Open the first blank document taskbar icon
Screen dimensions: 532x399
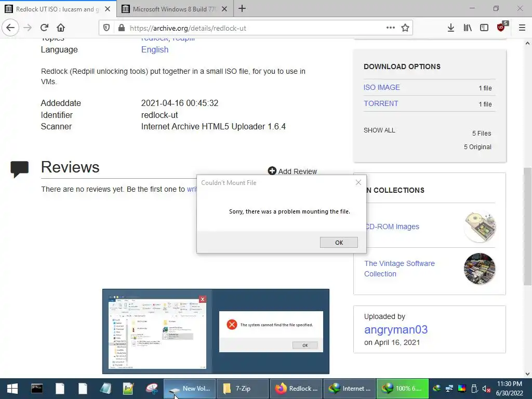pos(60,389)
